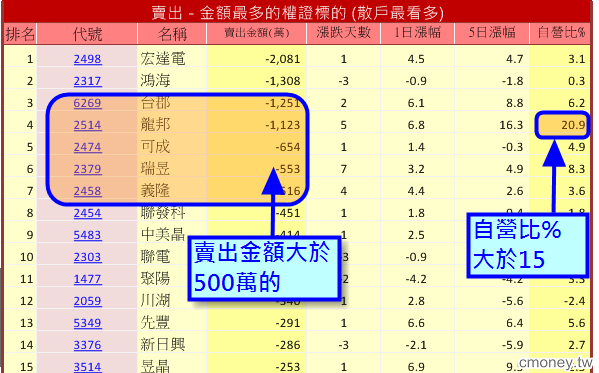Screen dimensions: 599x373
Task: Select stock name 義隆
Action: click(x=155, y=191)
